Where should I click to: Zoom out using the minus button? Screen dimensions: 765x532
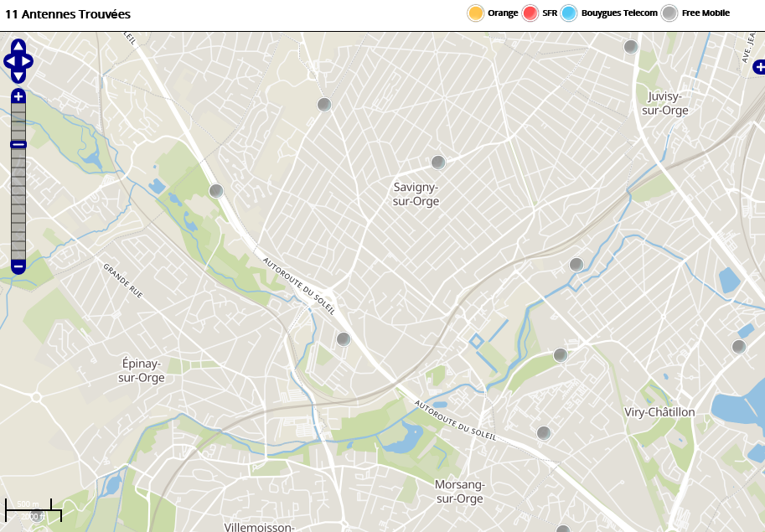pyautogui.click(x=18, y=266)
